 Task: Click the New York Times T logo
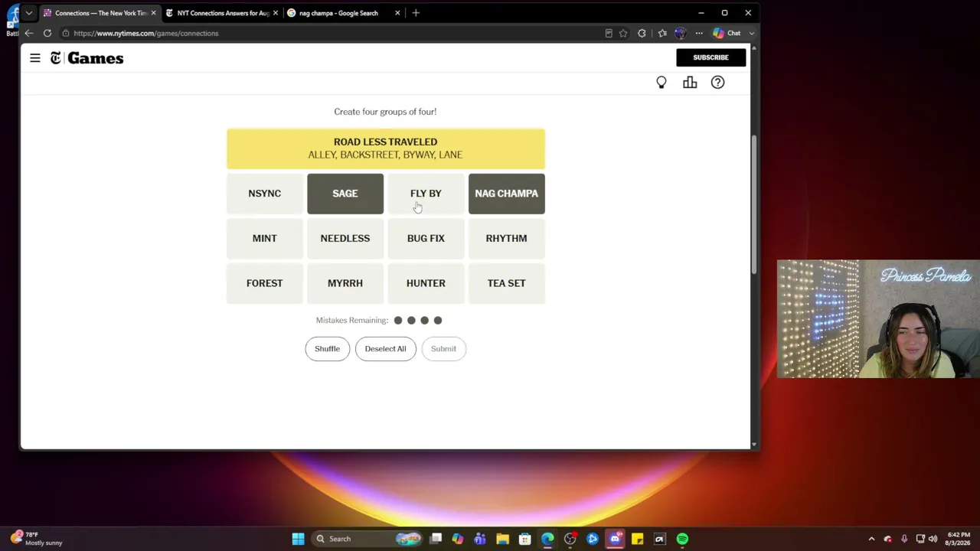click(x=55, y=58)
